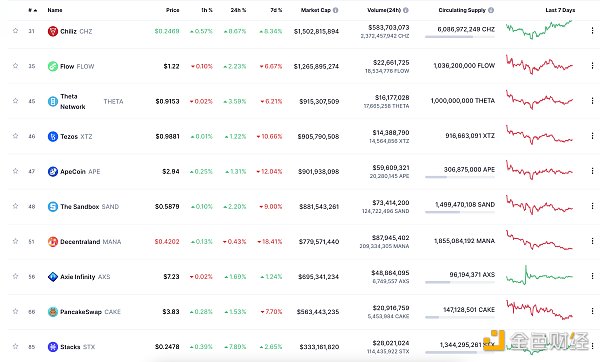600x362 pixels.
Task: Click the Axie Infinity 7-day price chart
Action: pos(539,275)
